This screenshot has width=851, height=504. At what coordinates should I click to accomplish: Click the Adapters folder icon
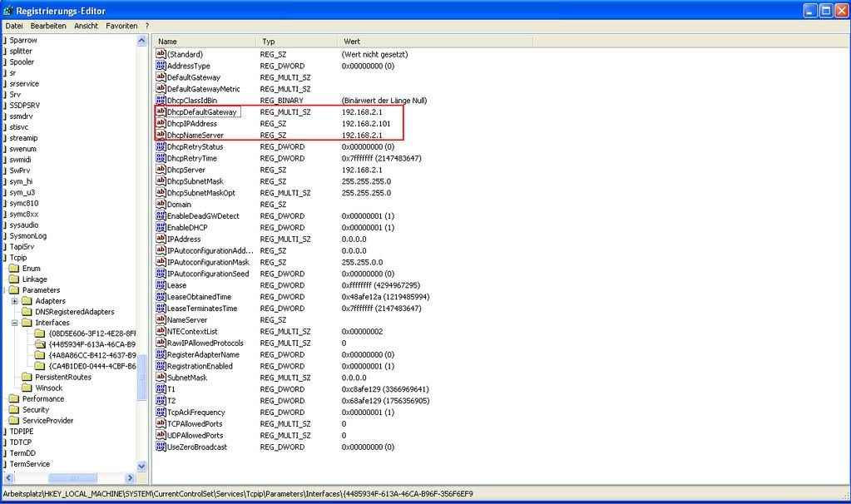pyautogui.click(x=27, y=300)
